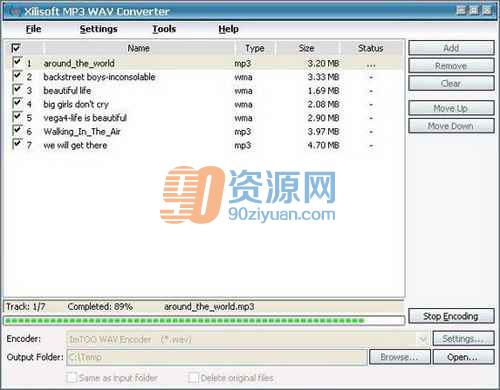Open encoder Settings... button
This screenshot has width=500, height=390.
(x=463, y=339)
